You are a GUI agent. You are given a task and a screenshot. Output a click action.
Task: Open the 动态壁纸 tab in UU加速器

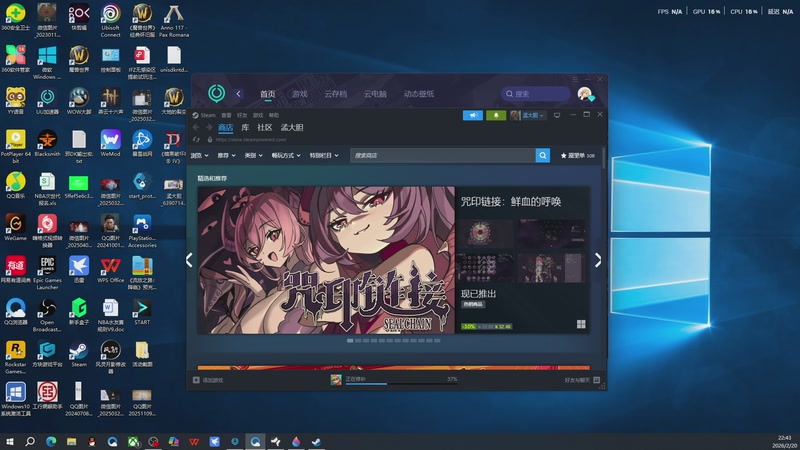click(419, 94)
